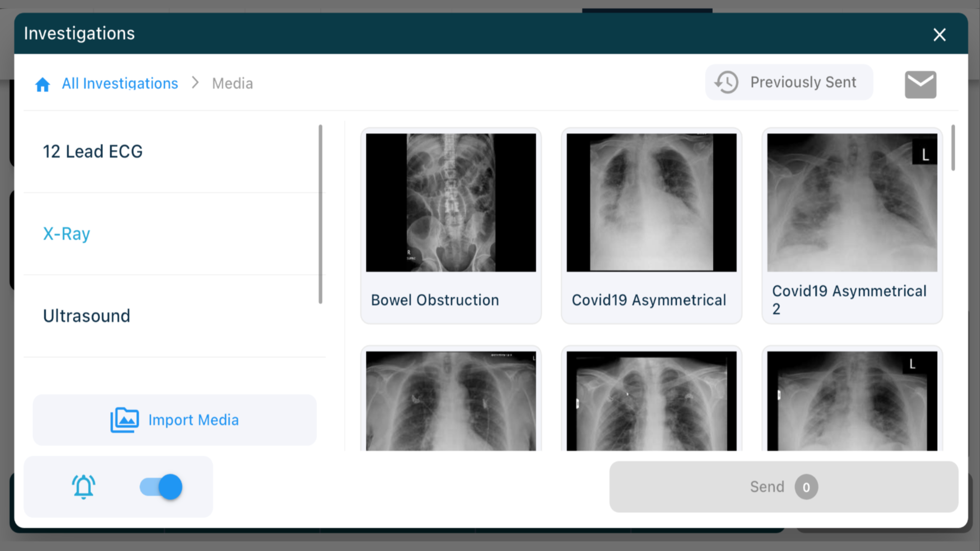This screenshot has width=980, height=551.
Task: Click the breadcrumb chevron separator
Action: pos(195,83)
